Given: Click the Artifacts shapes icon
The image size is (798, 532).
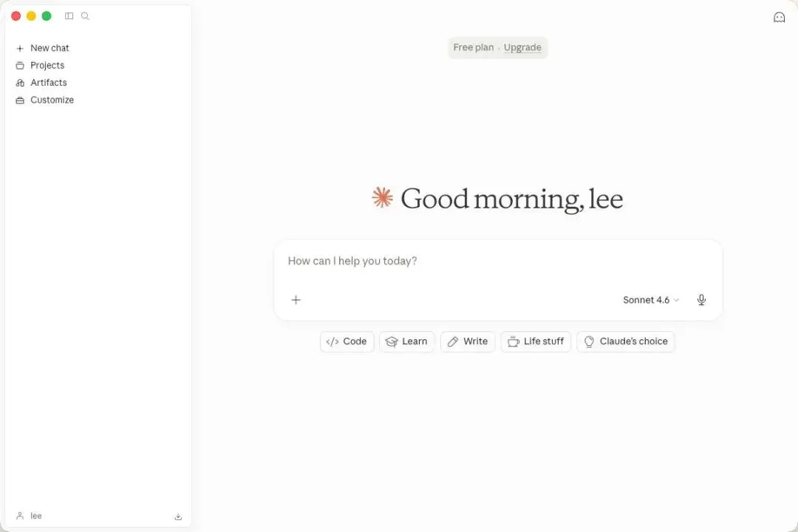Looking at the screenshot, I should pos(20,83).
